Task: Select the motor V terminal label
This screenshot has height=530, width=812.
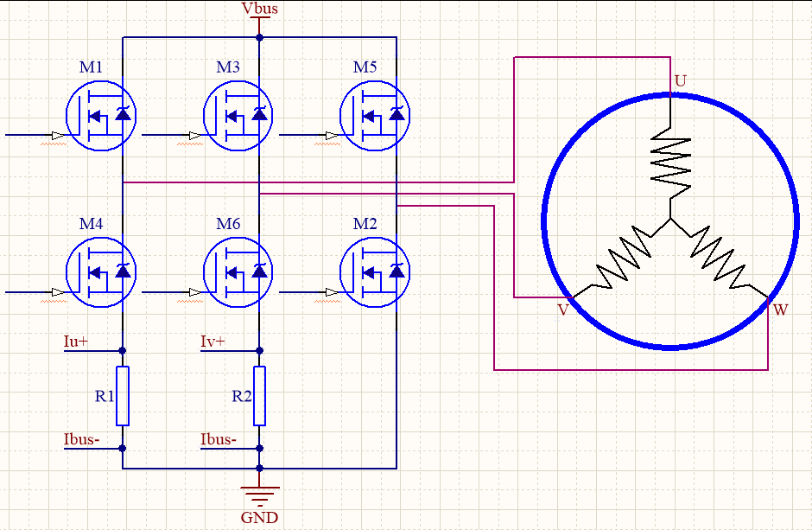Action: (563, 310)
